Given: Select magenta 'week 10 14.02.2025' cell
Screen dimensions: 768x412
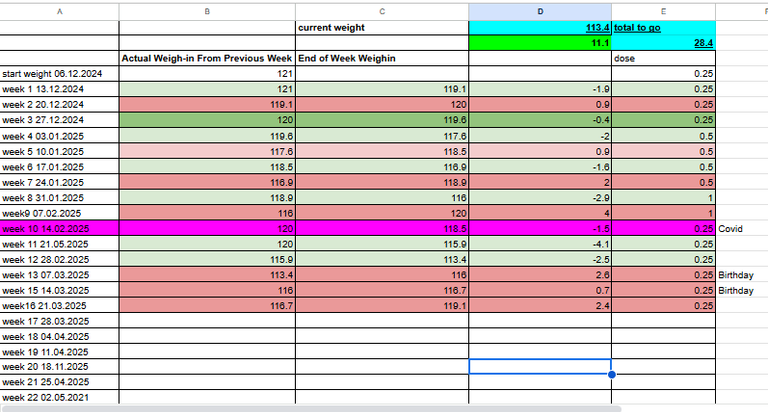Looking at the screenshot, I should click(x=59, y=229).
